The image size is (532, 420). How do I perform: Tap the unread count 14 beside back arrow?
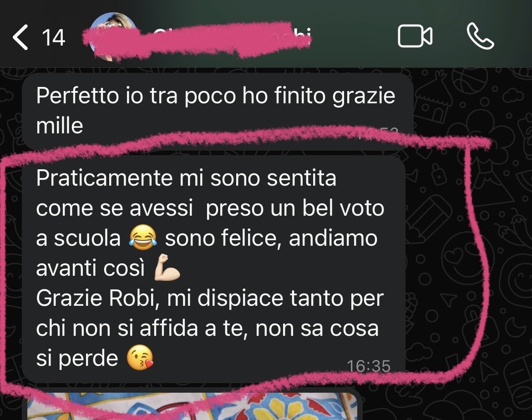pyautogui.click(x=53, y=38)
